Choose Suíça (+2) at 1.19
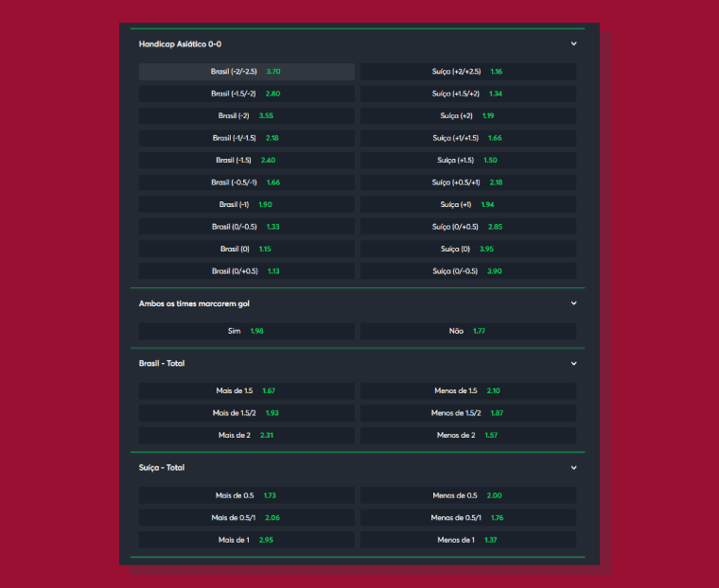The width and height of the screenshot is (719, 588). pos(468,116)
